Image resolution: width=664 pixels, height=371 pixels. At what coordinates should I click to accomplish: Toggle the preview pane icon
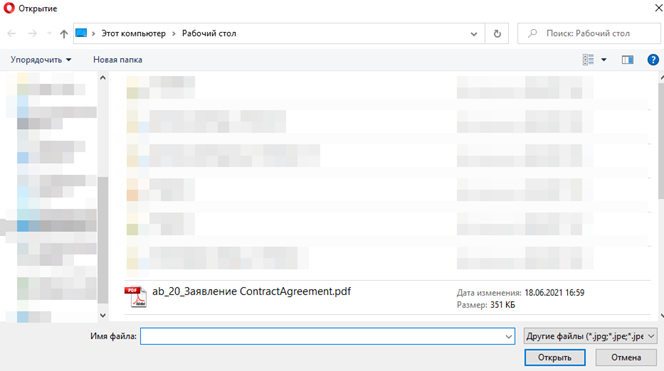pos(627,60)
